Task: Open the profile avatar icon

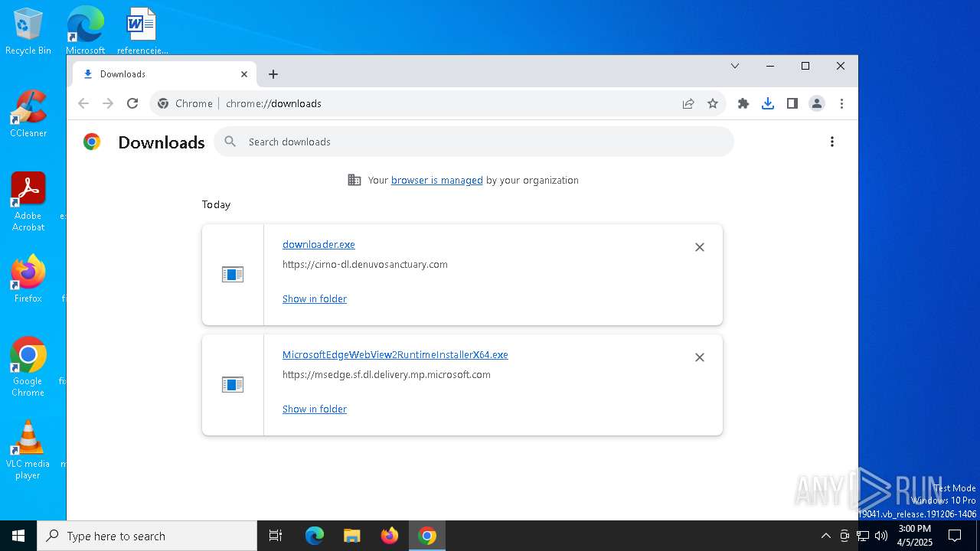Action: (x=817, y=103)
